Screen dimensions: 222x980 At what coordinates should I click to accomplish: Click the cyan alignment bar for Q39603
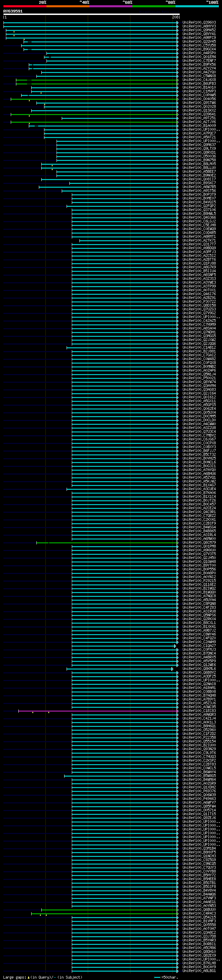[91, 23]
